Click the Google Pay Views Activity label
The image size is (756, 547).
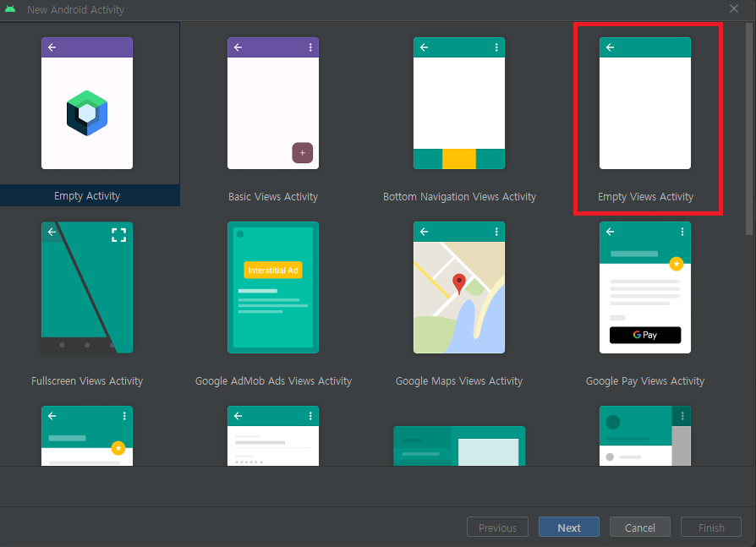pos(645,380)
